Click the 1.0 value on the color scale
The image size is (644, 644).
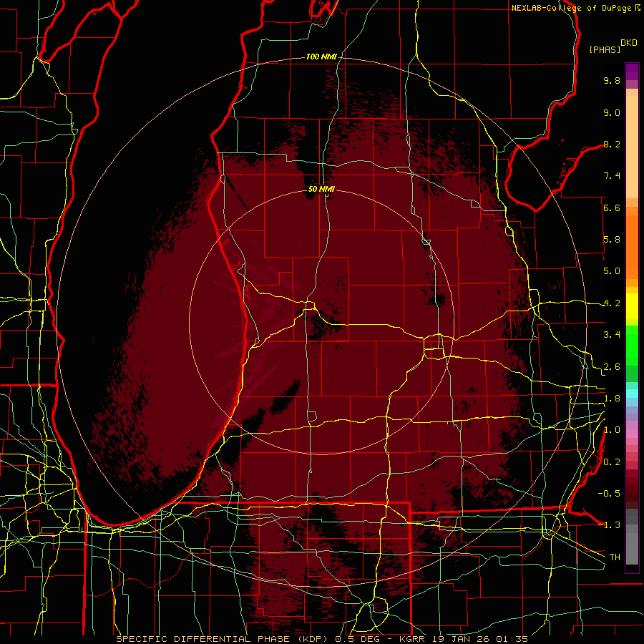pos(612,430)
